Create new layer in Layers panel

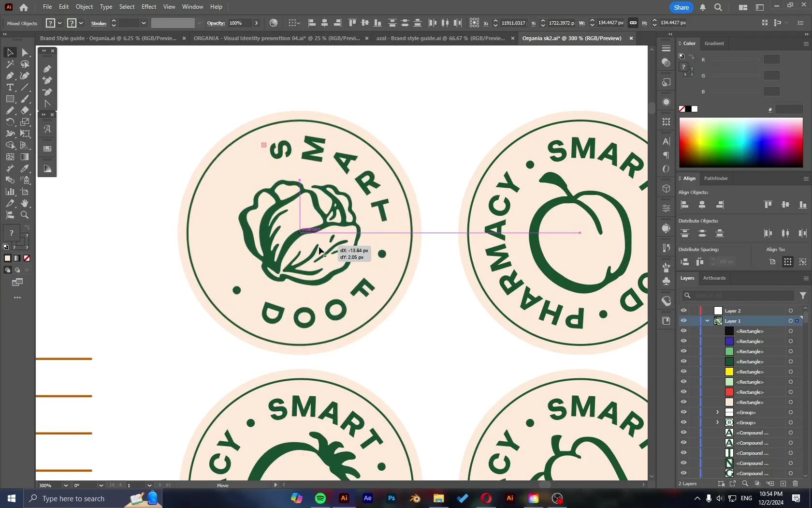click(783, 484)
